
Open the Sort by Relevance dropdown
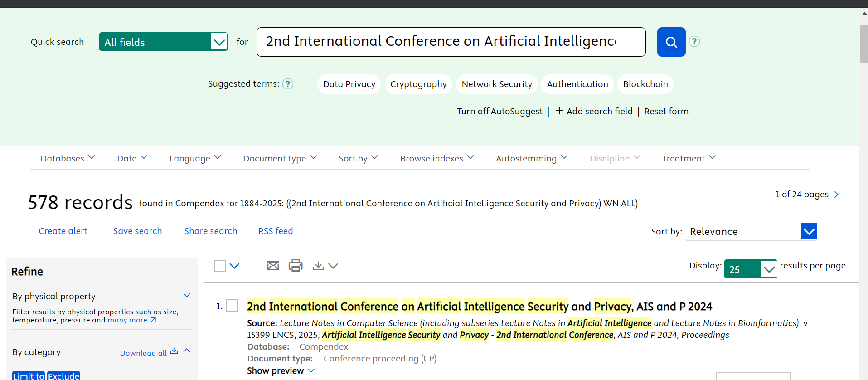coord(752,231)
